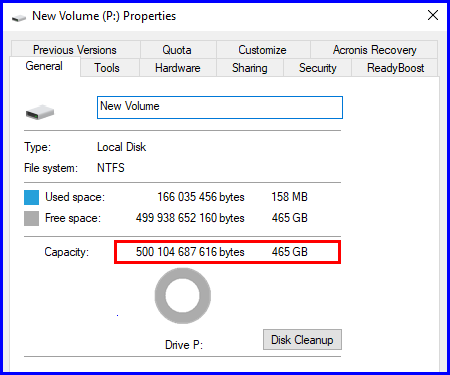Click the 'File system:' label
Screen dimensions: 450x375
(x=51, y=168)
